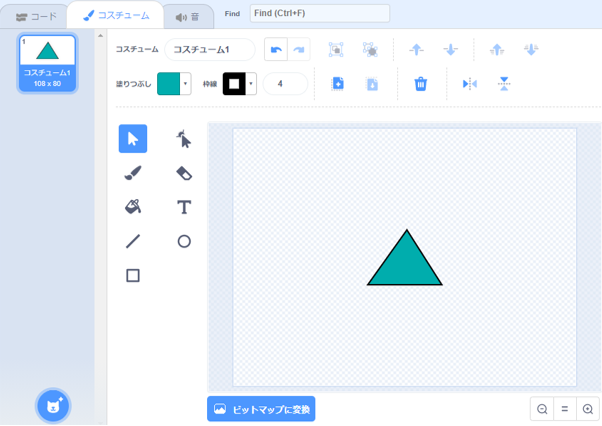Select the Rectangle tool
602x426 pixels.
(133, 275)
